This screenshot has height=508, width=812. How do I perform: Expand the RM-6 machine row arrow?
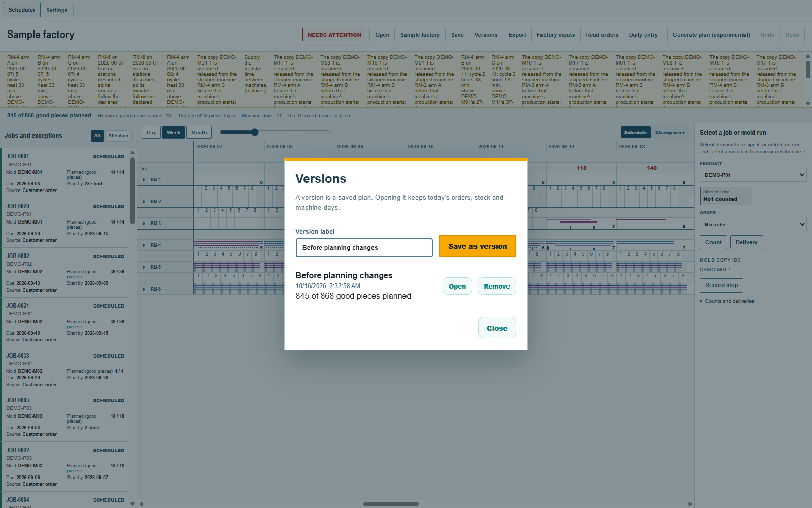click(x=144, y=289)
